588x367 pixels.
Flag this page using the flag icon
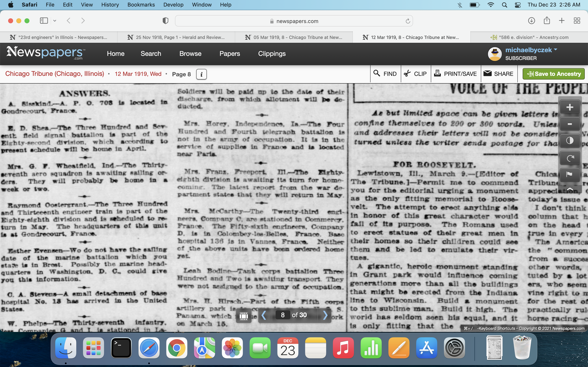(x=570, y=174)
